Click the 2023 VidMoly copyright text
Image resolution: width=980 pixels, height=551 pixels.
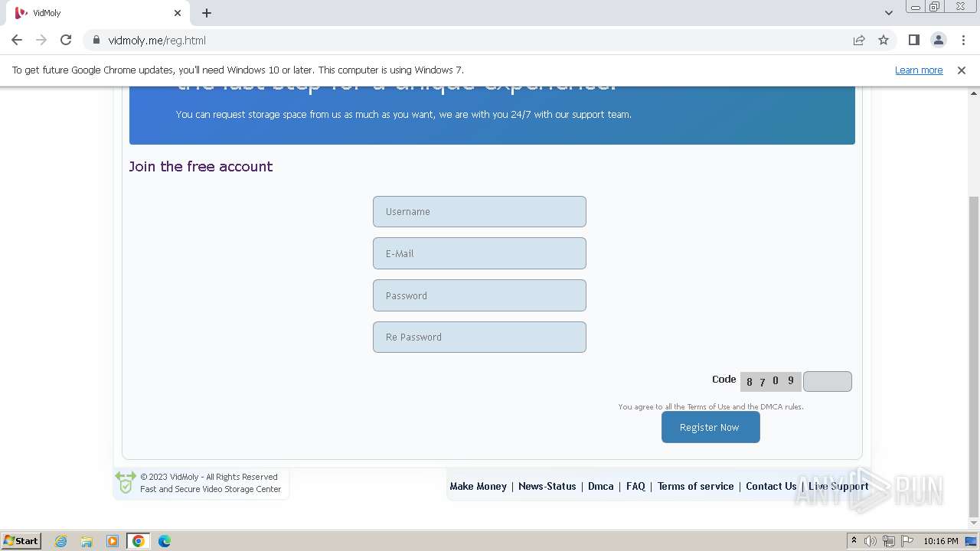[x=209, y=477]
